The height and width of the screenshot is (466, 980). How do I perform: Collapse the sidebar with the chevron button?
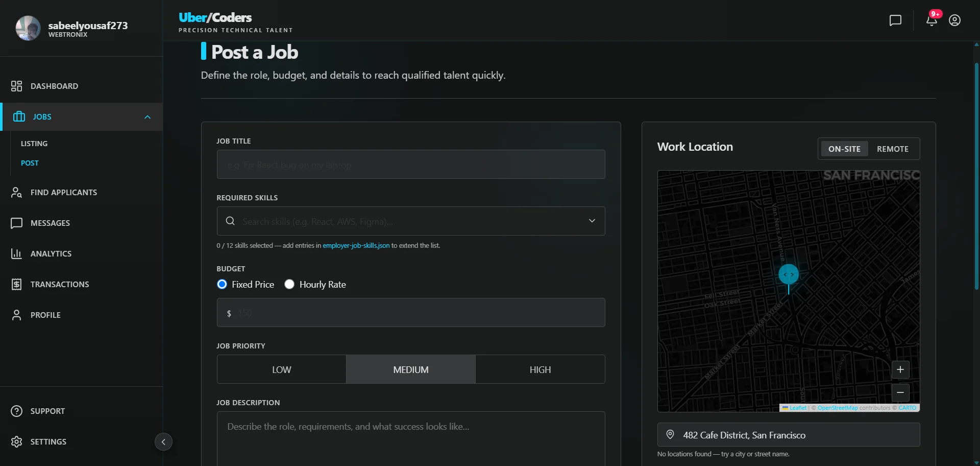(x=163, y=441)
